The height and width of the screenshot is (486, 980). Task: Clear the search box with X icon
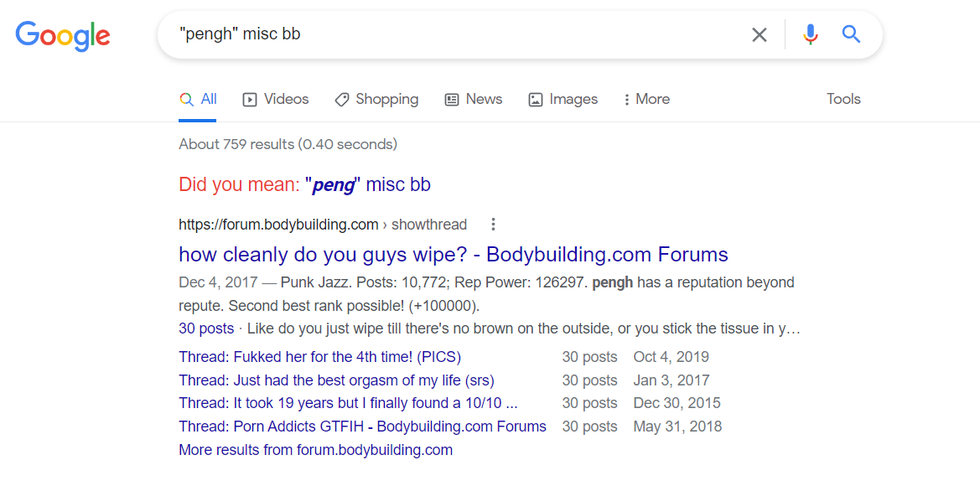759,35
